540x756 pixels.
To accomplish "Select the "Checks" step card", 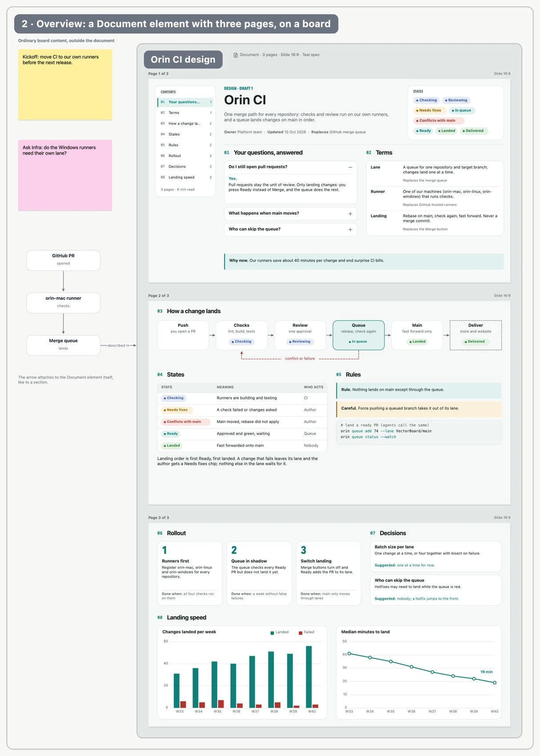I will [241, 335].
